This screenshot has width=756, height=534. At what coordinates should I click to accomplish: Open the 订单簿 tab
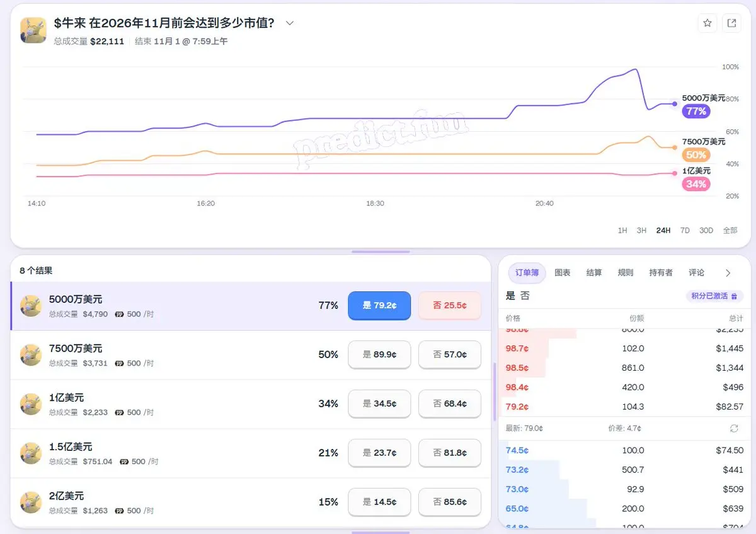pyautogui.click(x=527, y=273)
